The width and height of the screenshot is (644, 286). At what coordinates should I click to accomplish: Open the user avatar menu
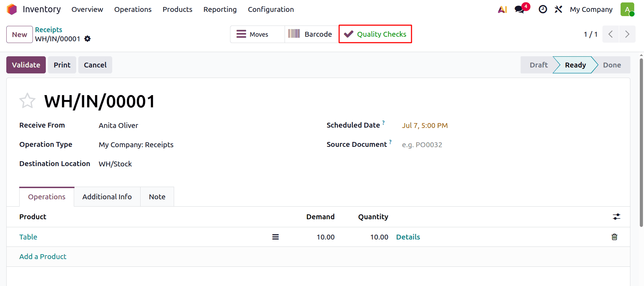coord(627,9)
